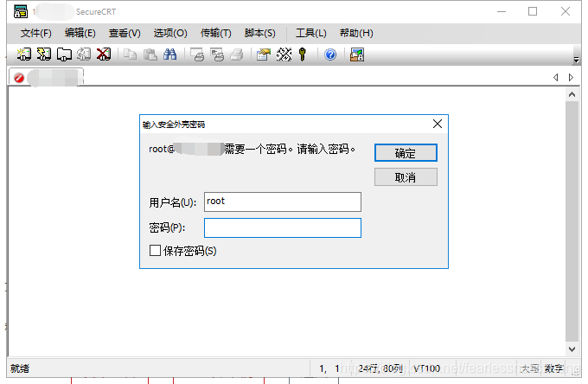The height and width of the screenshot is (384, 588).
Task: Click the Paste clipboard icon
Action: click(x=150, y=54)
